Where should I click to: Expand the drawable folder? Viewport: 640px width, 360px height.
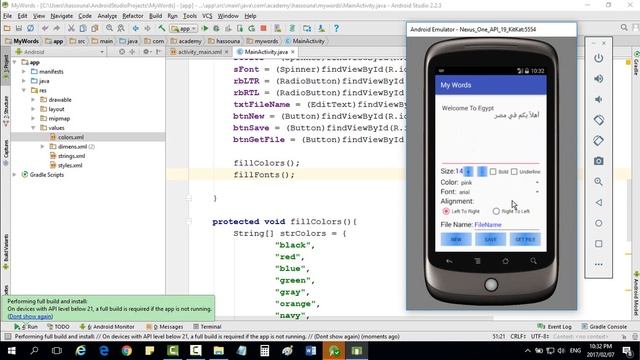(33, 100)
